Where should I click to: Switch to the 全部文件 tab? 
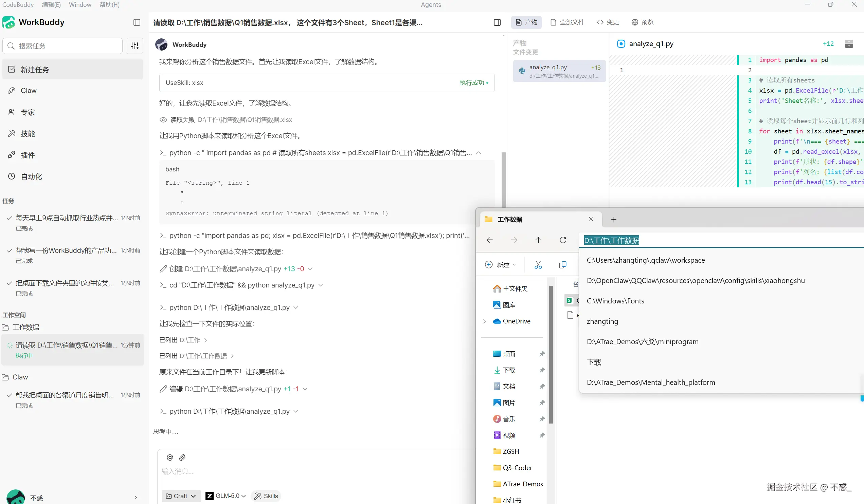coord(568,22)
